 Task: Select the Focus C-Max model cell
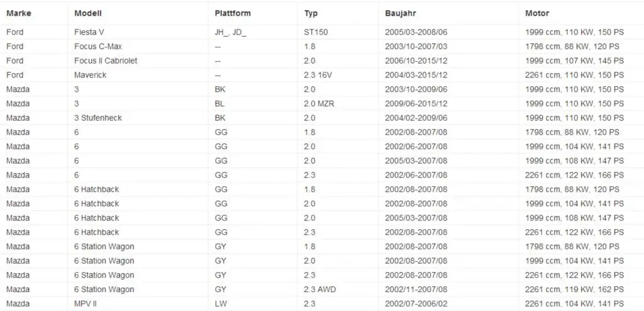98,47
